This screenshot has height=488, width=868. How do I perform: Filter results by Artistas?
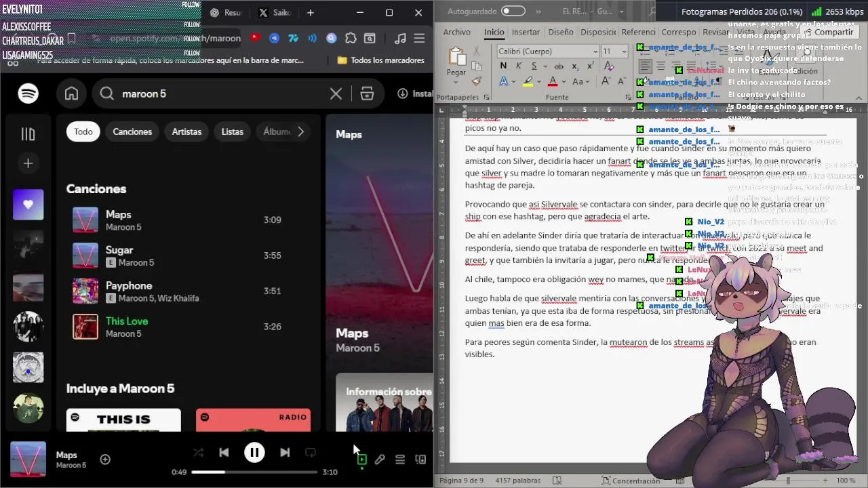186,131
